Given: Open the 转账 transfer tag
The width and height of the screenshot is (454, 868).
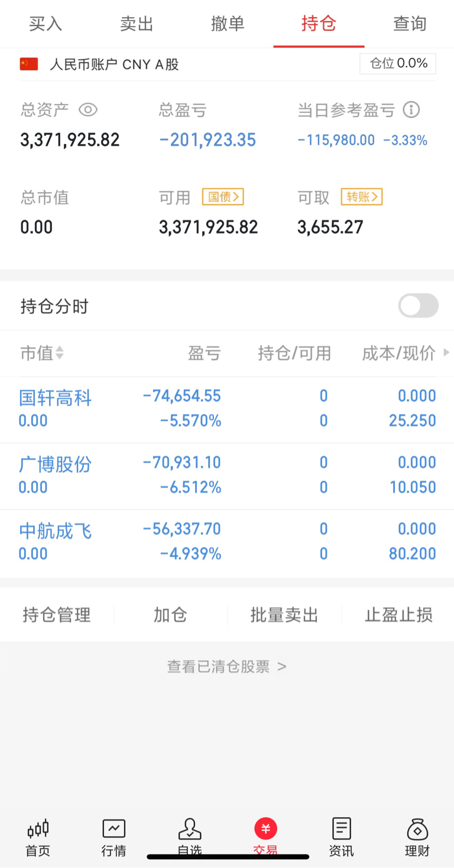Looking at the screenshot, I should [x=362, y=197].
